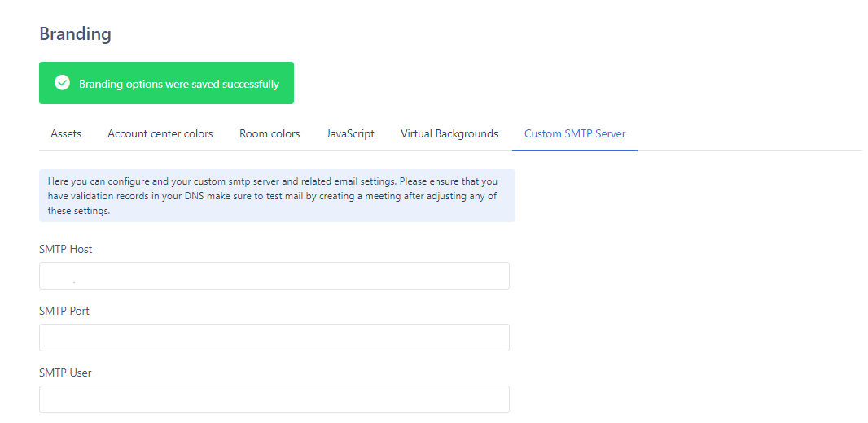The width and height of the screenshot is (868, 423).
Task: Focus the SMTP Host input field
Action: [274, 276]
